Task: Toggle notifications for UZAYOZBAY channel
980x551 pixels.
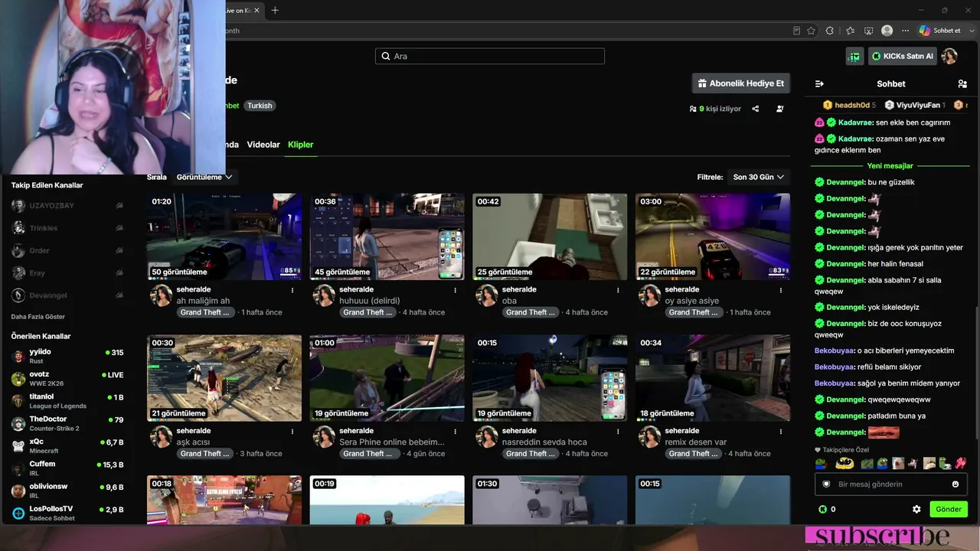Action: point(119,206)
